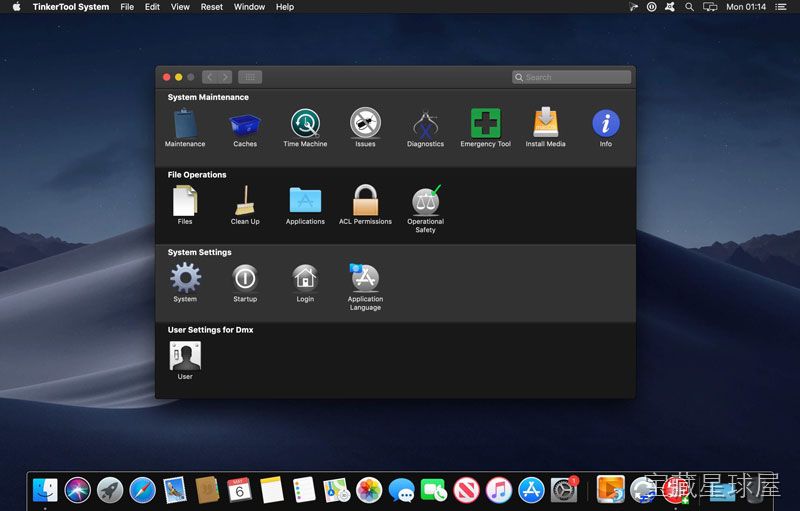Open Reminders from the Dock
The height and width of the screenshot is (511, 800).
point(304,490)
